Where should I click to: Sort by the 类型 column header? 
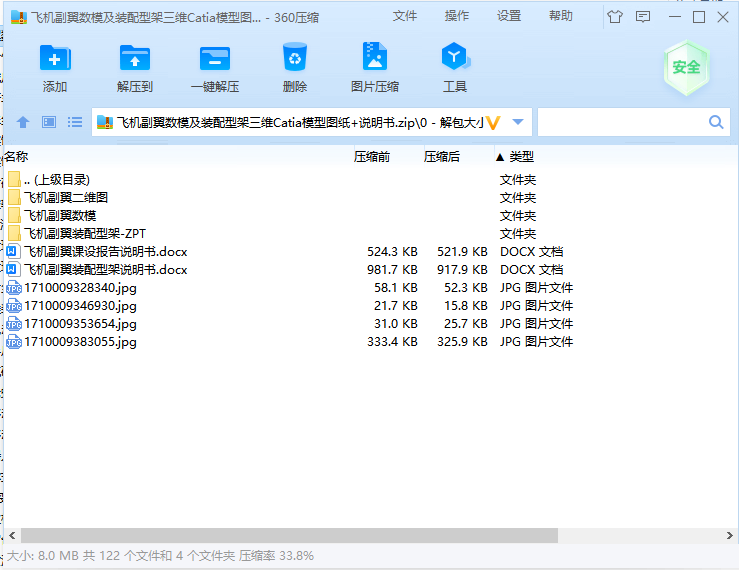coord(521,157)
